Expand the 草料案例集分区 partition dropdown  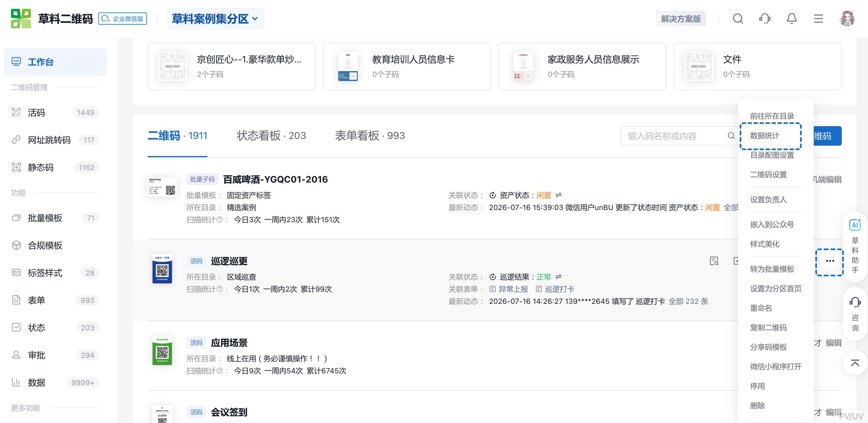point(216,19)
